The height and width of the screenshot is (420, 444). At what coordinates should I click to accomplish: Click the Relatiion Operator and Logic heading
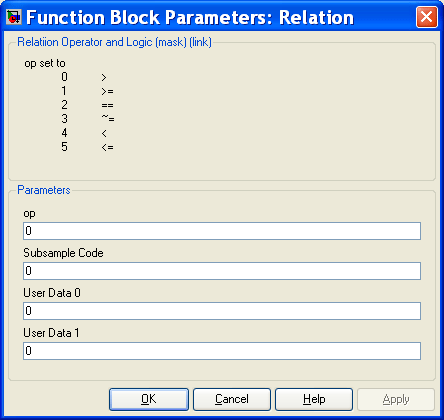coord(114,42)
